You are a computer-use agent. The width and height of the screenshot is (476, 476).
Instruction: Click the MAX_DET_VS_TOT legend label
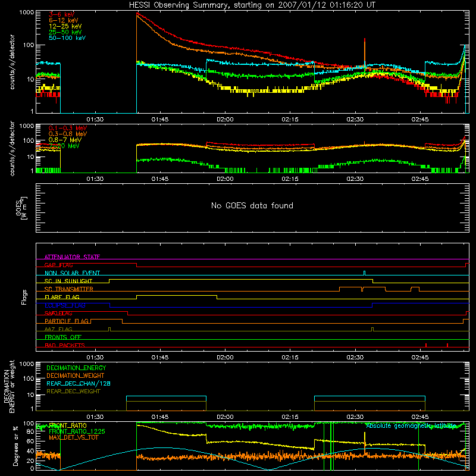[73, 437]
